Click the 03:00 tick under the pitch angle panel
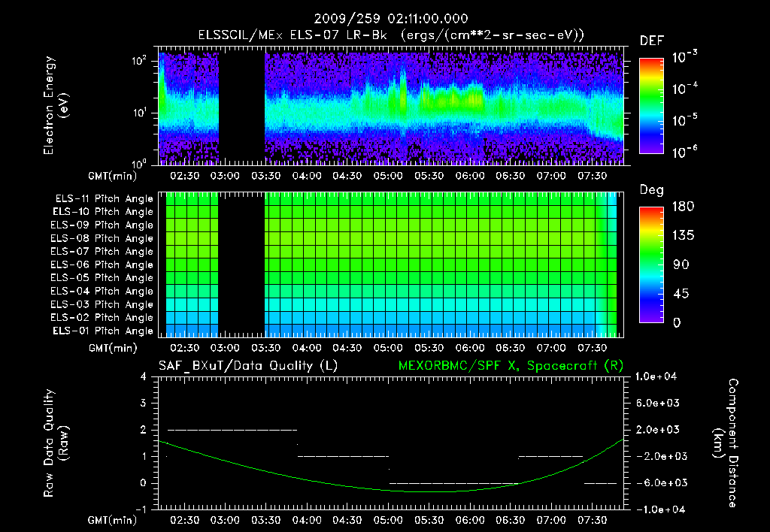The image size is (770, 532). (225, 348)
